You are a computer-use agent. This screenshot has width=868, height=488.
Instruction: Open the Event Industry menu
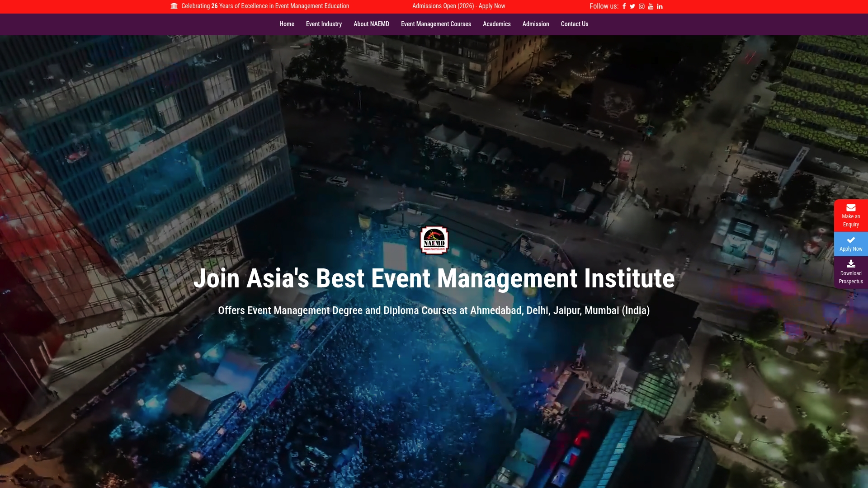point(324,24)
